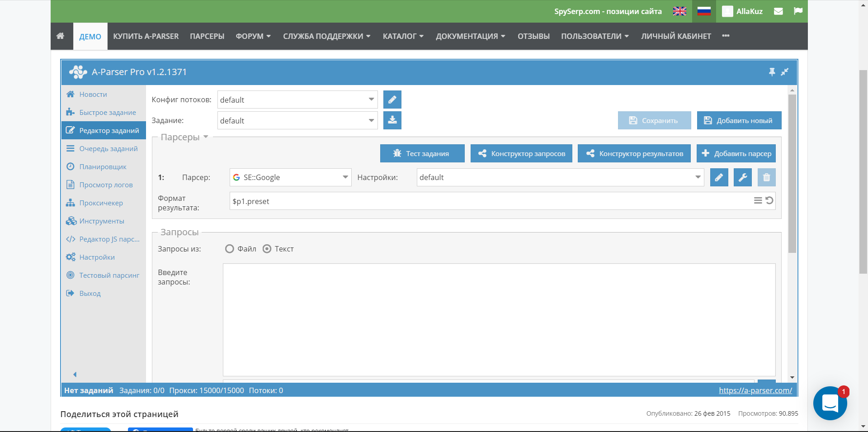The width and height of the screenshot is (868, 432).
Task: Edit parser settings with the pencil icon
Action: 719,177
